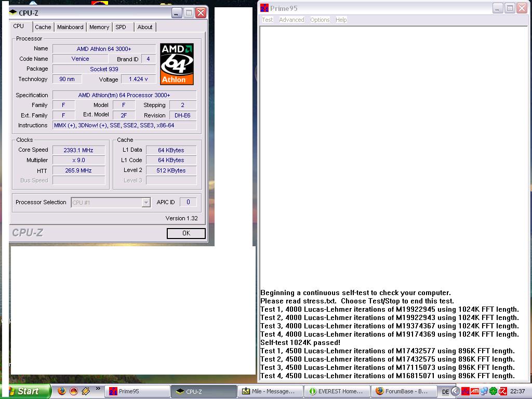Click the Name field AMD Athlon 64 3000+
This screenshot has width=532, height=399.
click(104, 49)
